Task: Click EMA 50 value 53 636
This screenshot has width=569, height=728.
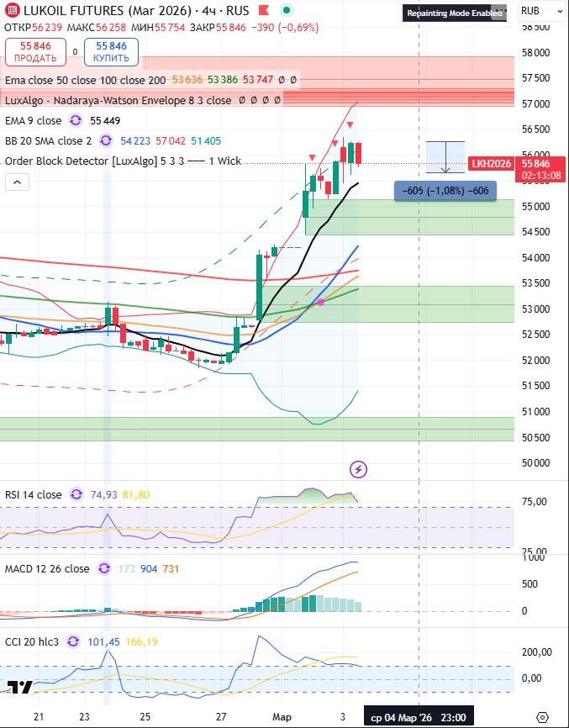Action: point(187,81)
